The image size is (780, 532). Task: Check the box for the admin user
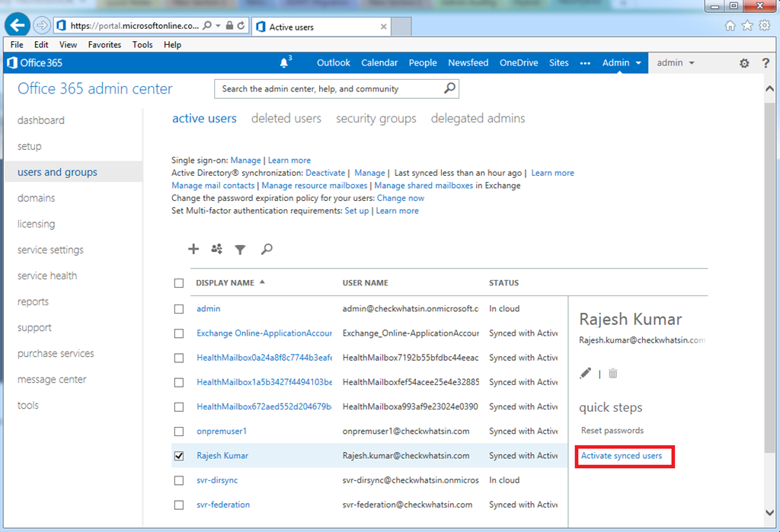tap(179, 309)
